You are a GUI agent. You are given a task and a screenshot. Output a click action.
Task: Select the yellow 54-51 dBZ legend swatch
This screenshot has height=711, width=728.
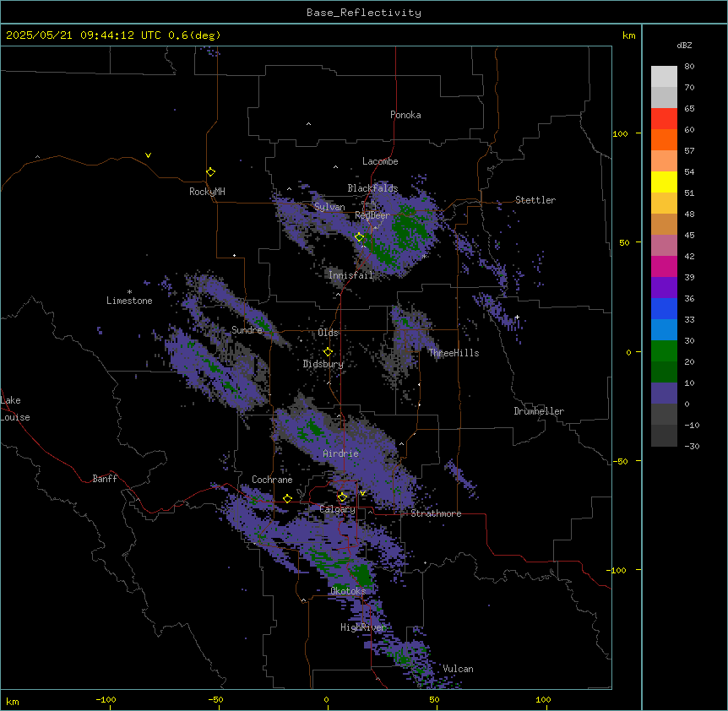(x=664, y=182)
